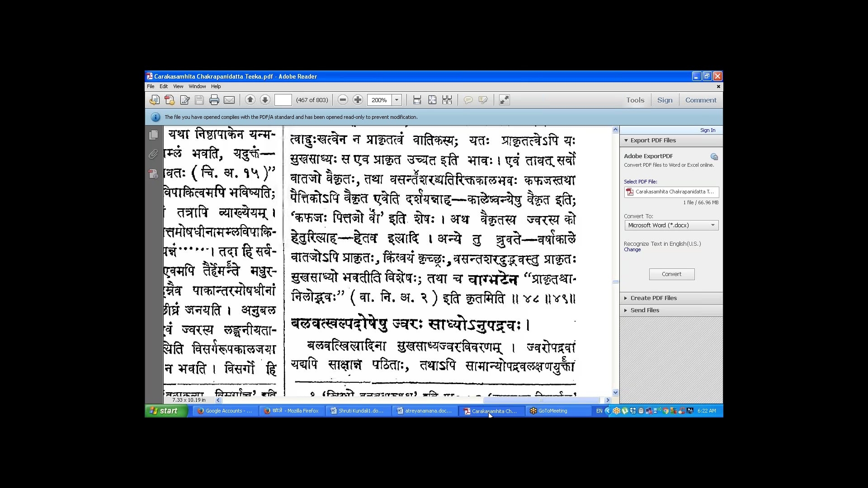
Task: Click Create PDF toolbar icon
Action: tap(170, 100)
